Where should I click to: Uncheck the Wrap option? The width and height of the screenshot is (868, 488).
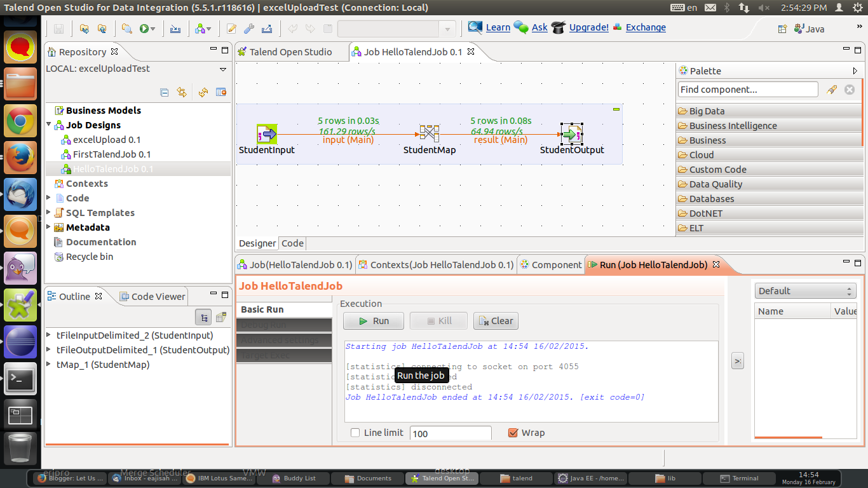pos(513,433)
